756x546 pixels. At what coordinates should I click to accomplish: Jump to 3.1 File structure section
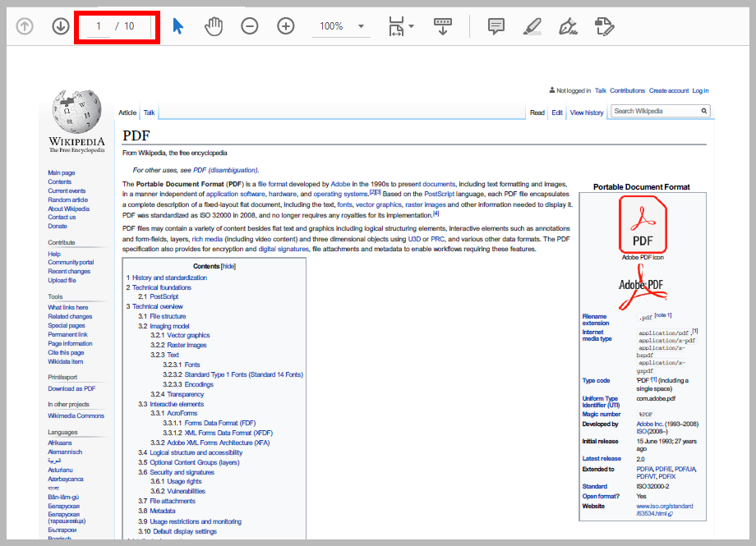point(168,316)
